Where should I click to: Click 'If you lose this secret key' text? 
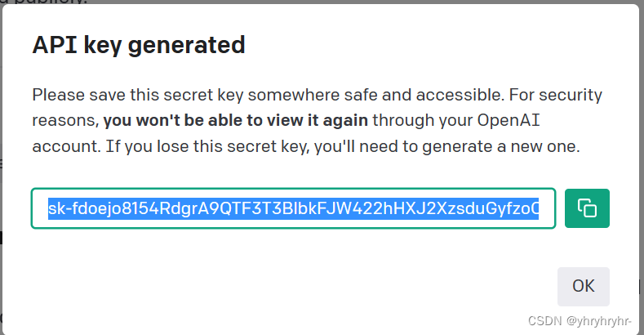coord(207,146)
